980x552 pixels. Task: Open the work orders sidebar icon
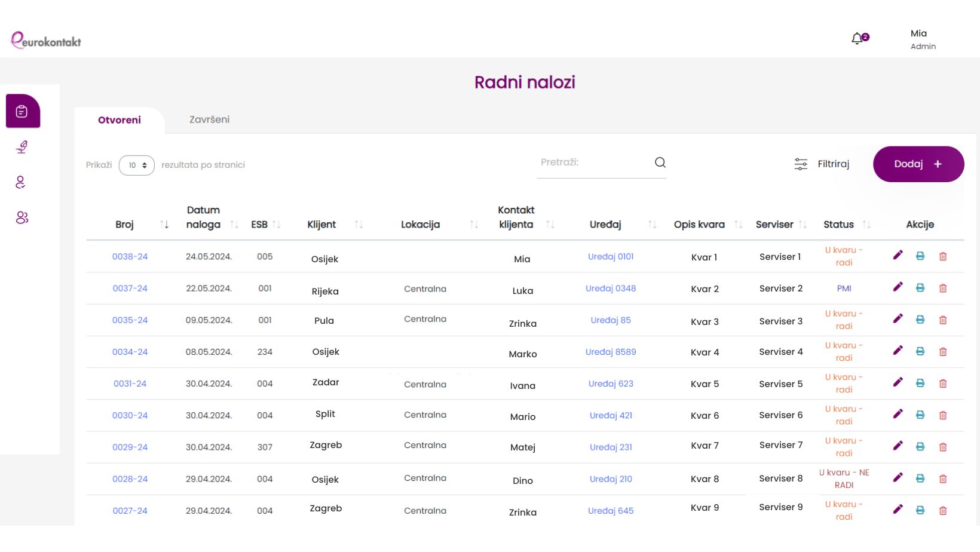[x=23, y=111]
